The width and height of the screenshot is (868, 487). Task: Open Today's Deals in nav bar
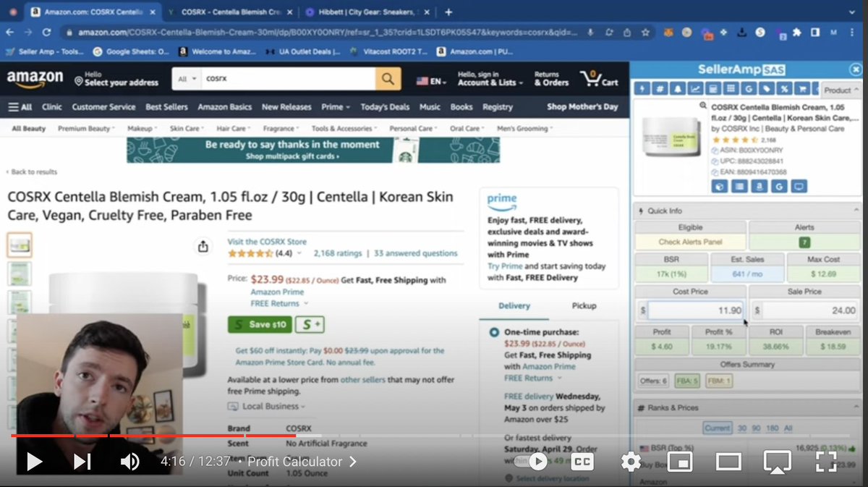coord(385,106)
